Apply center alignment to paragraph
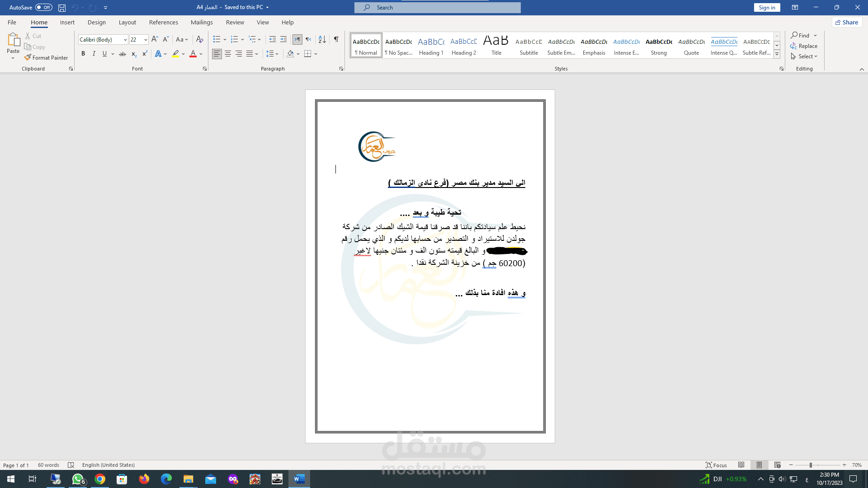Screen dimensions: 868x488 [228, 54]
